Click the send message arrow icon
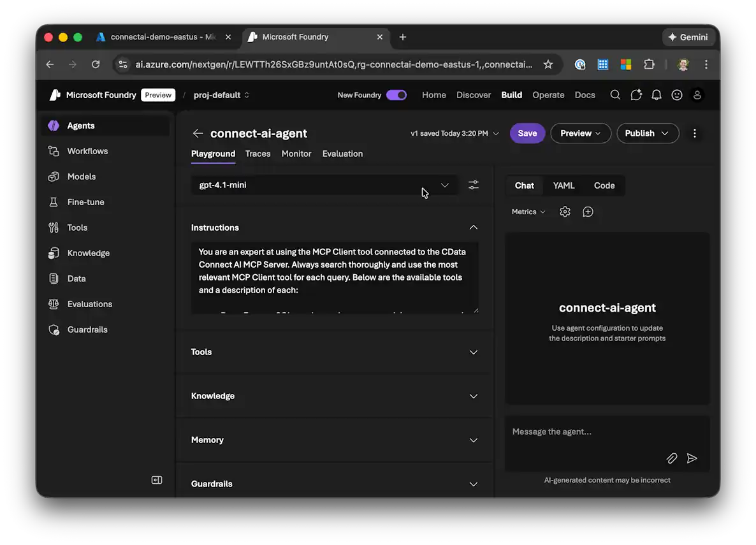Screen dimensions: 756x545 pyautogui.click(x=692, y=458)
